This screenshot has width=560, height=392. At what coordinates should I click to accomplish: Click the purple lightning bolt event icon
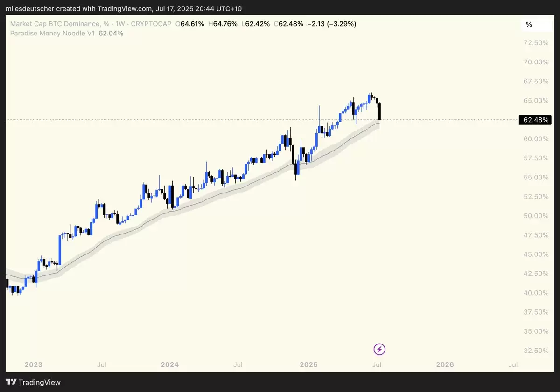tap(380, 349)
